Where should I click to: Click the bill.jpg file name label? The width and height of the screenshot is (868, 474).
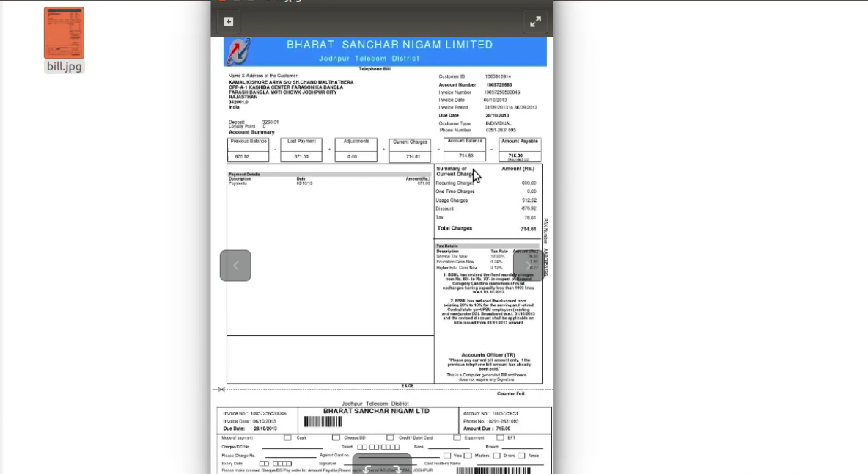(x=65, y=67)
